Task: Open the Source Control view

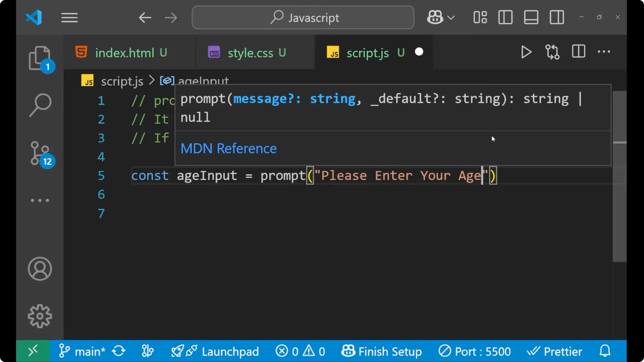Action: click(40, 153)
